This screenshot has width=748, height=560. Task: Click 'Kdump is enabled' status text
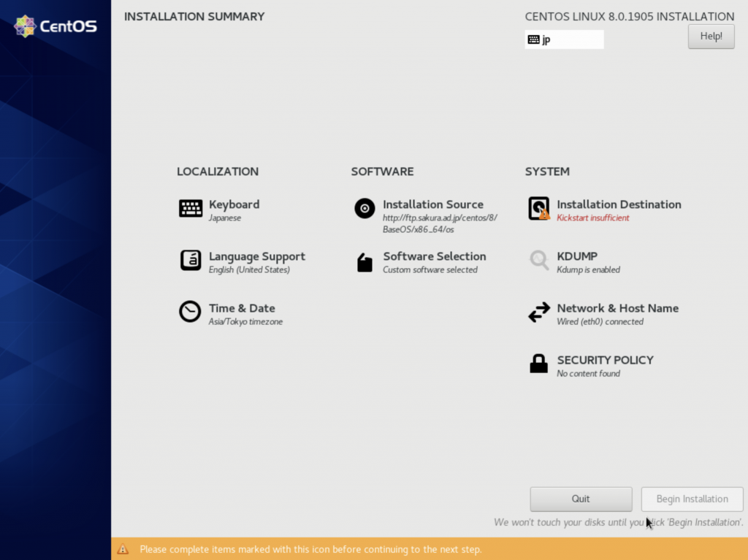(588, 270)
